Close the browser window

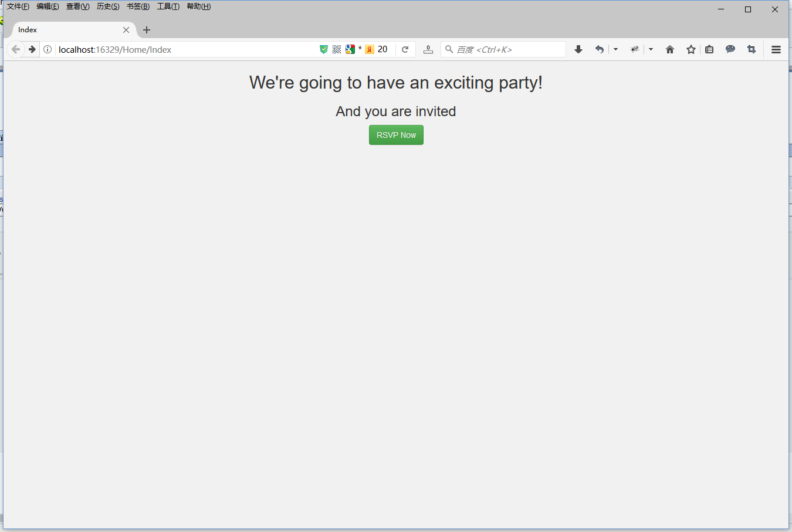tap(775, 9)
